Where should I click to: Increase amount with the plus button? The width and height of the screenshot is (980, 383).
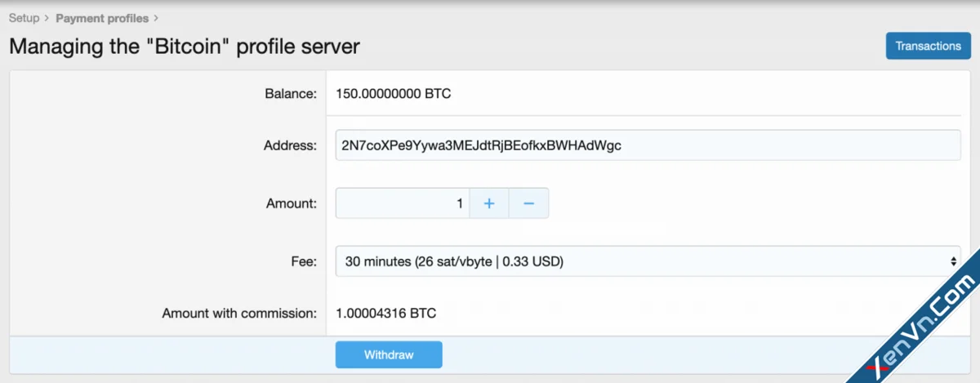(489, 203)
